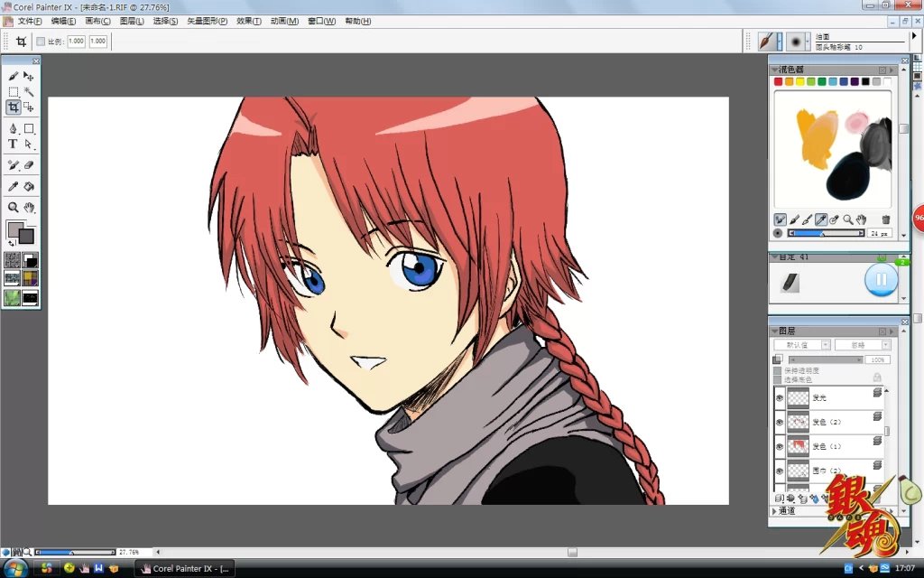Pick the Magic Wand tool
Viewport: 924px width, 578px height.
(28, 92)
